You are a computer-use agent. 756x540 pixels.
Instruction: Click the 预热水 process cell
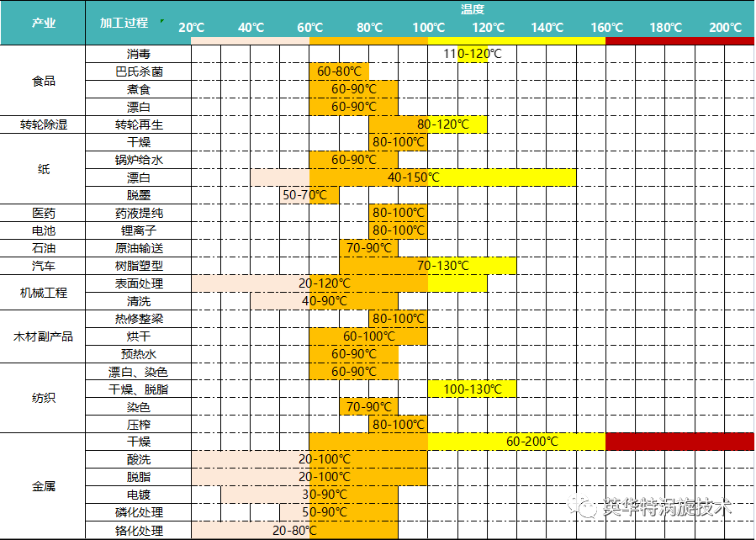(x=139, y=354)
